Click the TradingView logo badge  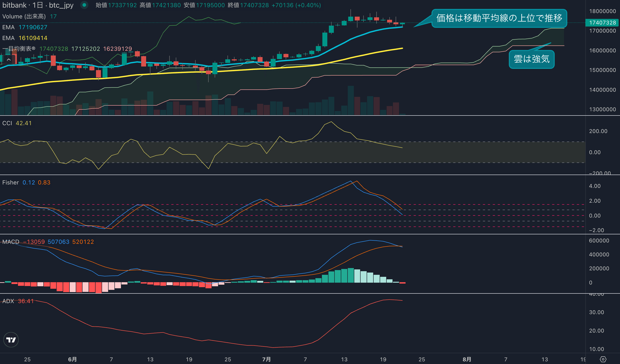pos(11,340)
